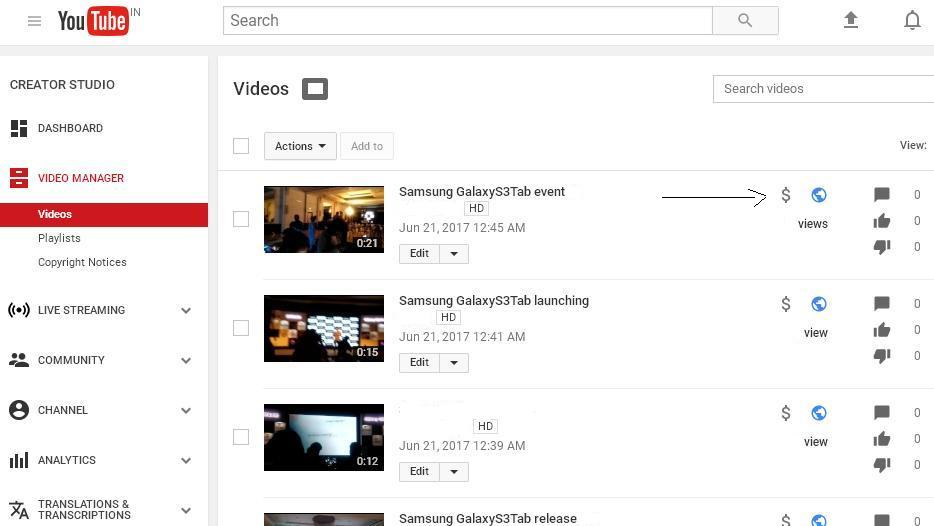This screenshot has height=526, width=934.
Task: Check the Samsung GalaxyS3Tab launching video
Action: (x=241, y=328)
